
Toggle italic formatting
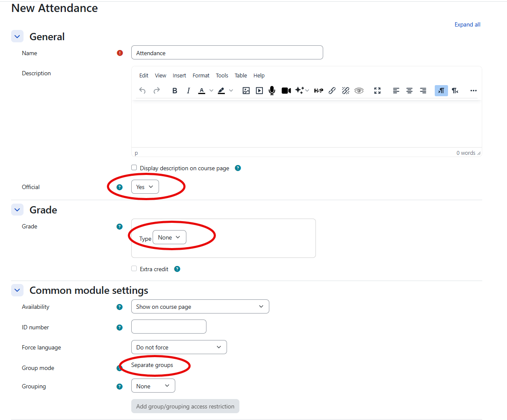pos(188,91)
